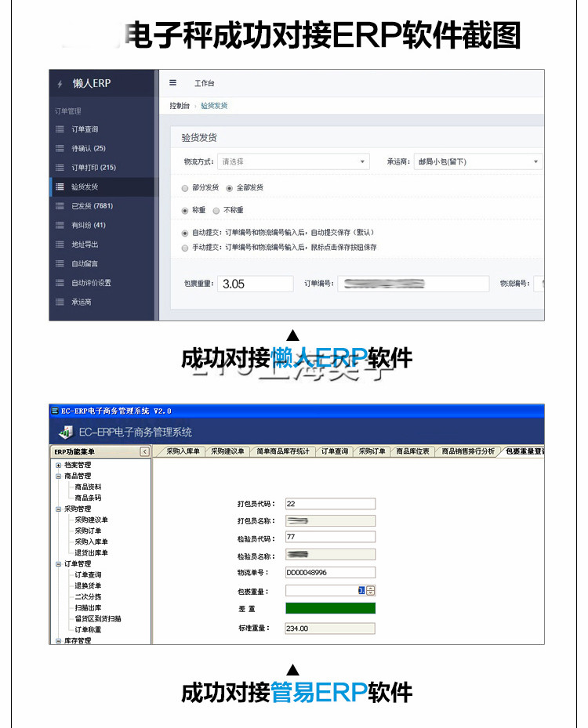Click the list icon beside 地址导出
The width and height of the screenshot is (588, 728).
click(60, 244)
